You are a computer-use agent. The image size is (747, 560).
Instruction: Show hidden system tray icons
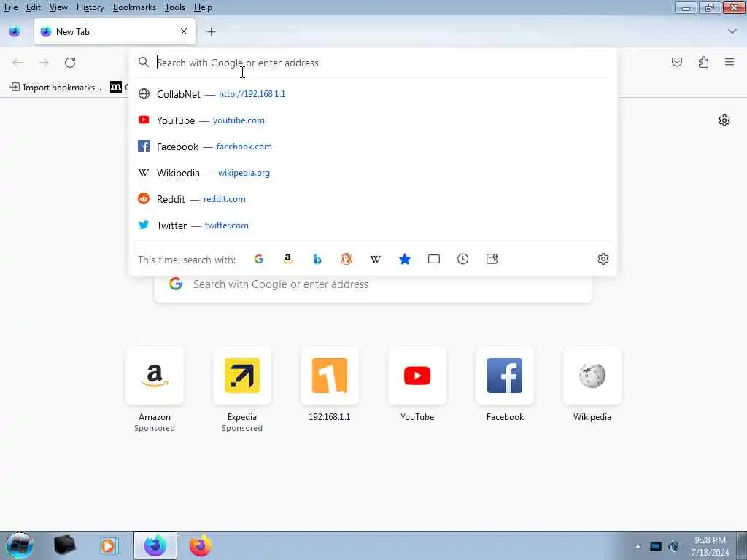click(638, 546)
